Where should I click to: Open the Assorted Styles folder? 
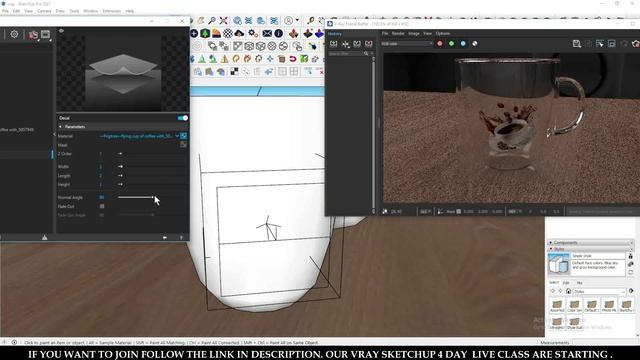click(x=557, y=306)
